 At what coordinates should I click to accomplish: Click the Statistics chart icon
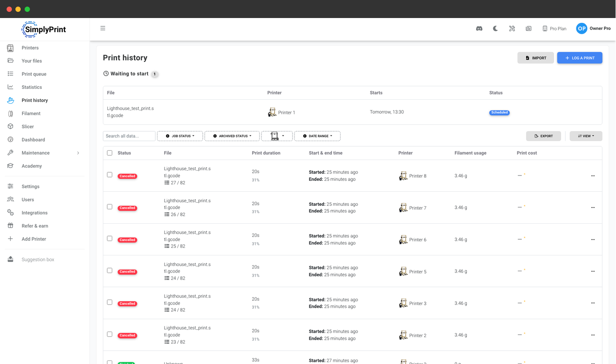pyautogui.click(x=10, y=87)
